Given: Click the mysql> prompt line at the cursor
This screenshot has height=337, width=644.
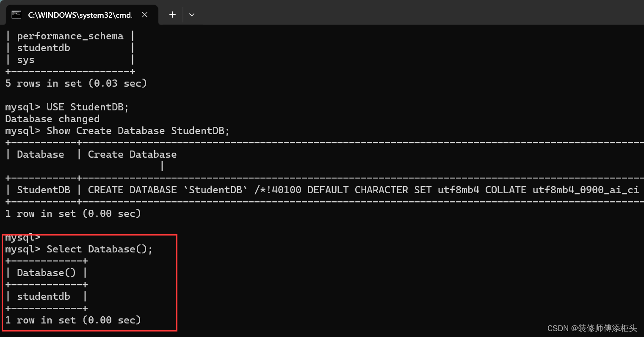Looking at the screenshot, I should (22, 237).
